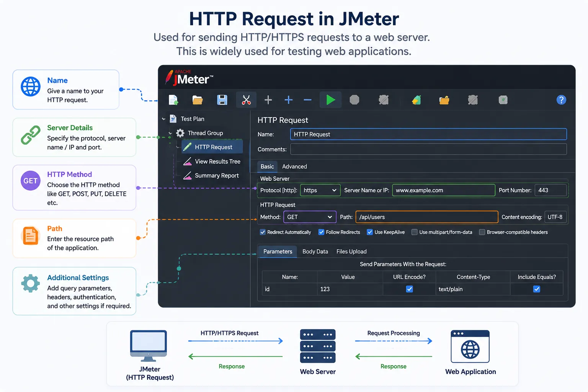Click the Path field with /api/users
Viewport: 588px width, 392px height.
coord(427,217)
